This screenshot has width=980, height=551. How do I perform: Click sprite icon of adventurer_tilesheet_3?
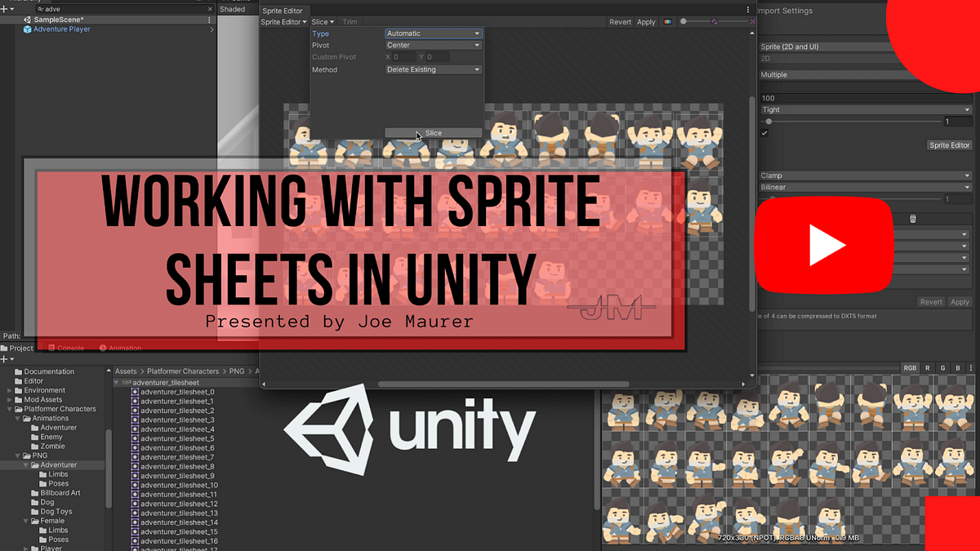[136, 420]
